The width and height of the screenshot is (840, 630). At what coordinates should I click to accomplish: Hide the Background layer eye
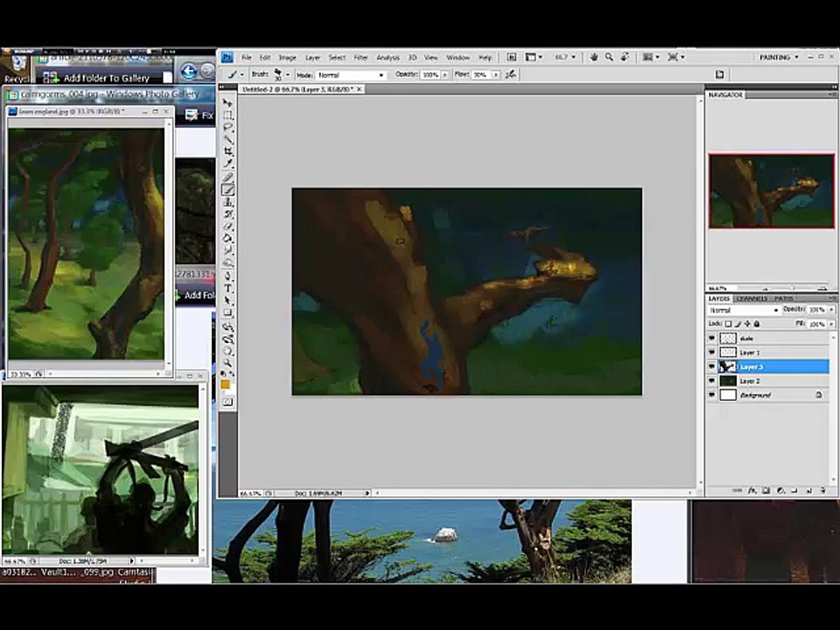[x=712, y=395]
